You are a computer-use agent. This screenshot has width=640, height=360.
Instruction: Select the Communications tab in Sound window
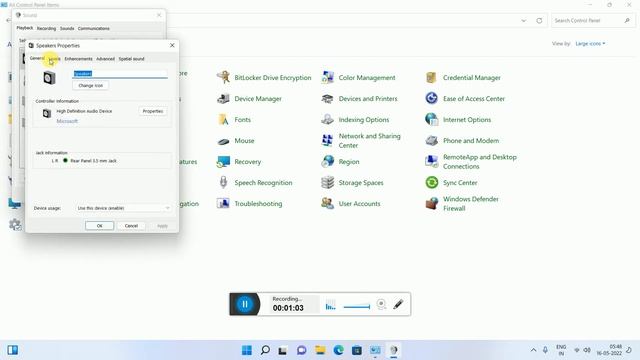[93, 29]
